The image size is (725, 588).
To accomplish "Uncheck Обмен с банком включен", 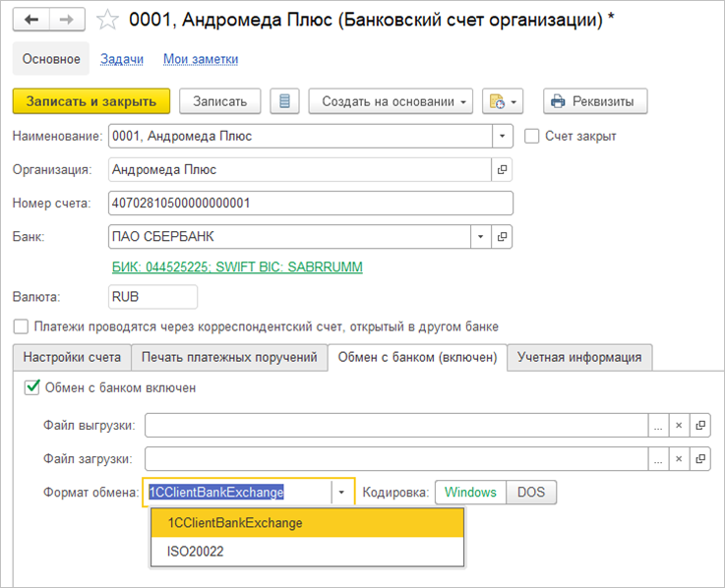I will [30, 387].
